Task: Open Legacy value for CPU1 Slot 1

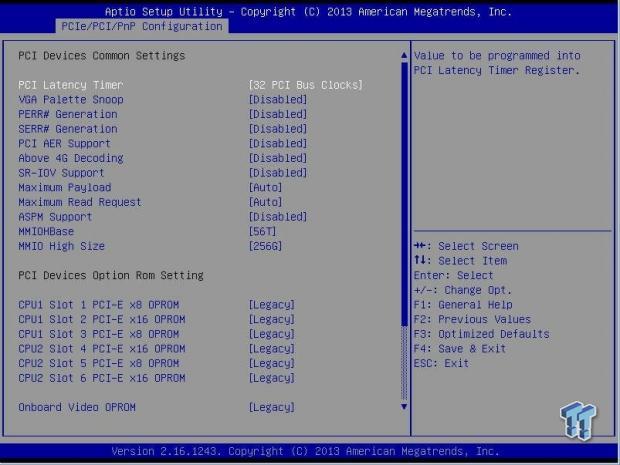Action: tap(272, 305)
